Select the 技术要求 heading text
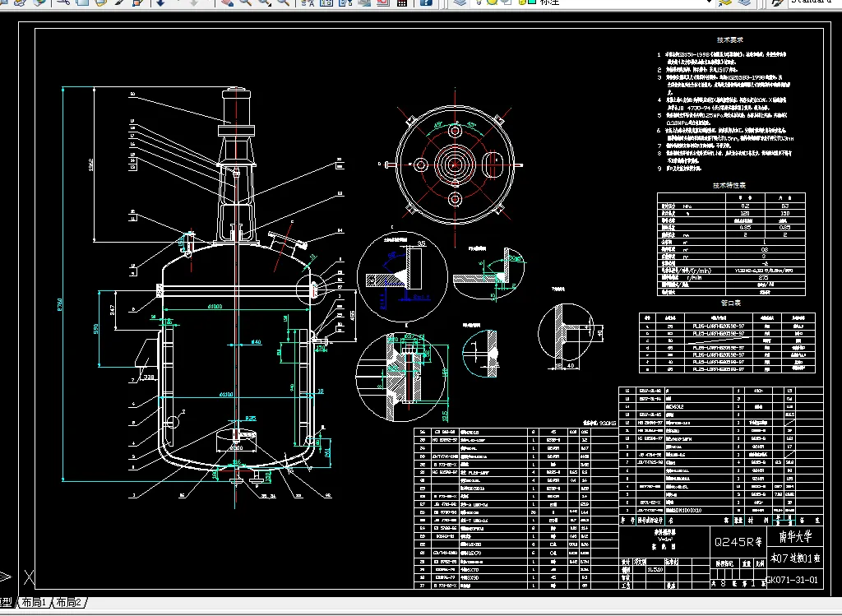Viewport: 842px width, 616px height. pyautogui.click(x=730, y=39)
